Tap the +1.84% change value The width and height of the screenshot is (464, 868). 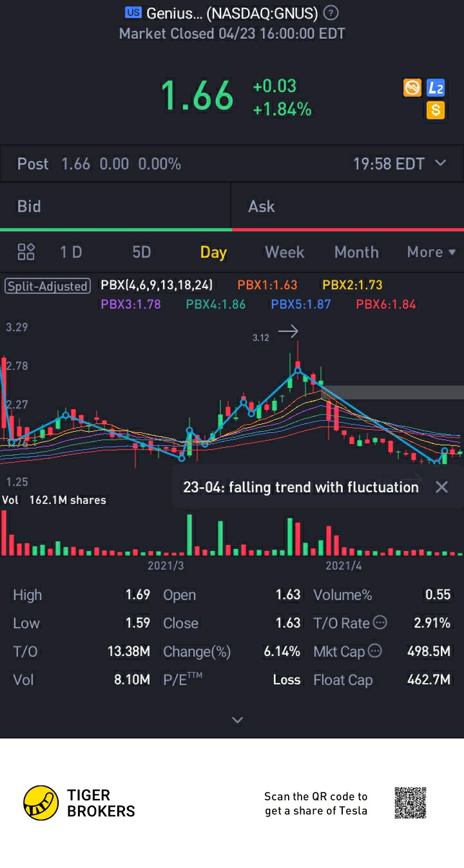point(282,110)
